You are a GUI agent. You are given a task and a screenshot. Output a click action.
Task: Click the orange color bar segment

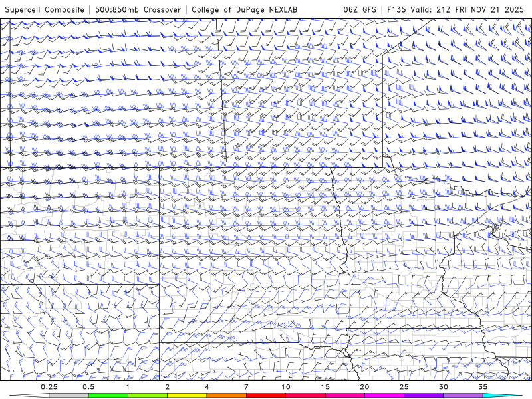[x=226, y=396]
